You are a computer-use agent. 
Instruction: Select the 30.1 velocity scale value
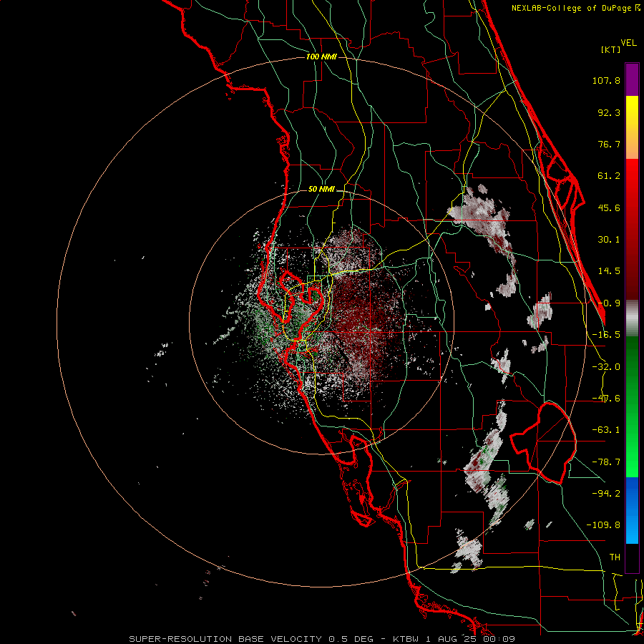[609, 240]
